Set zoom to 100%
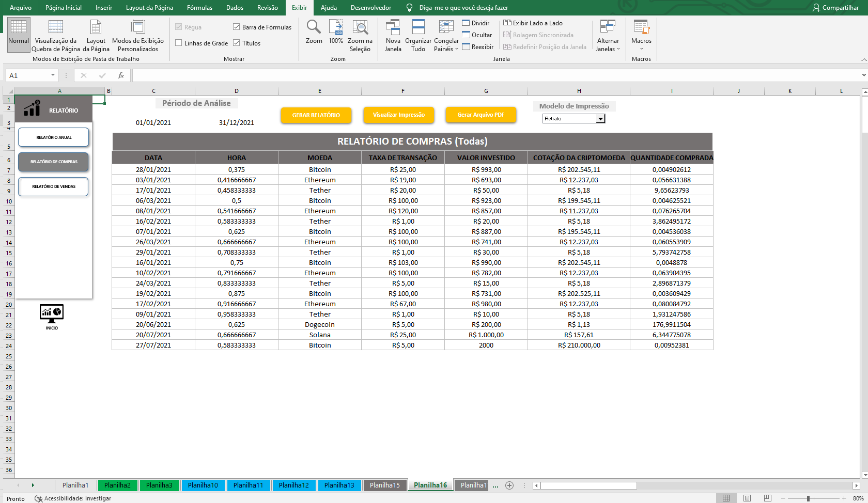 pos(336,32)
